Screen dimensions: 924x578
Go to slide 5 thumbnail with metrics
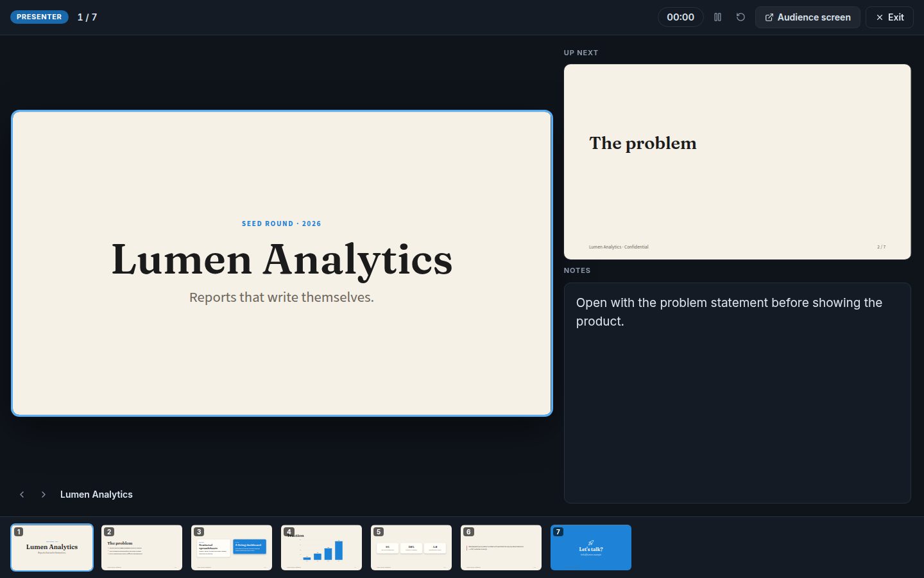(x=411, y=548)
